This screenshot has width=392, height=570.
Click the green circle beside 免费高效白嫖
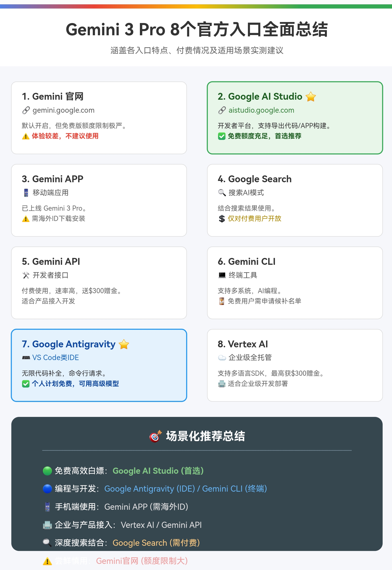[x=47, y=471]
